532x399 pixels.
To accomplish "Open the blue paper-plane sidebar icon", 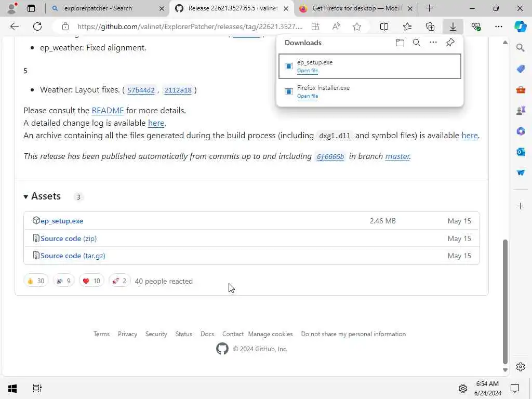I will [521, 172].
